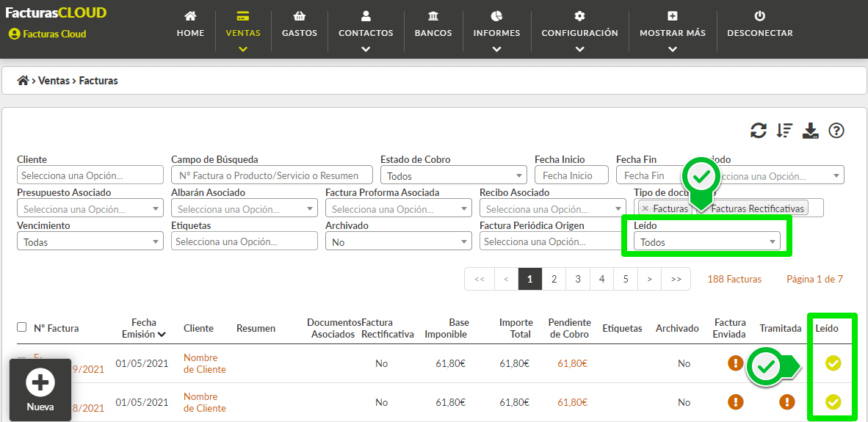Click first row Factura Enviada warning icon
Screen dimensions: 868x422
(x=736, y=363)
